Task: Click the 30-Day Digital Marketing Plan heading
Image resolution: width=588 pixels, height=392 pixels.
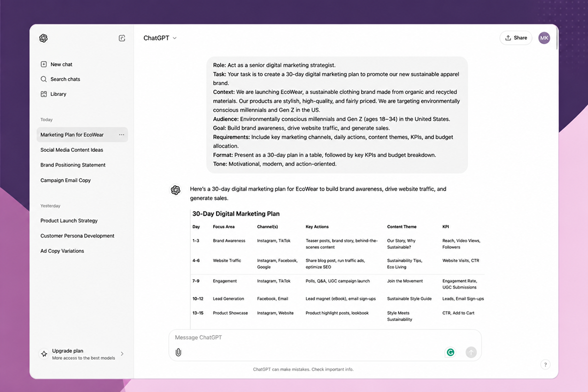Action: pyautogui.click(x=236, y=214)
